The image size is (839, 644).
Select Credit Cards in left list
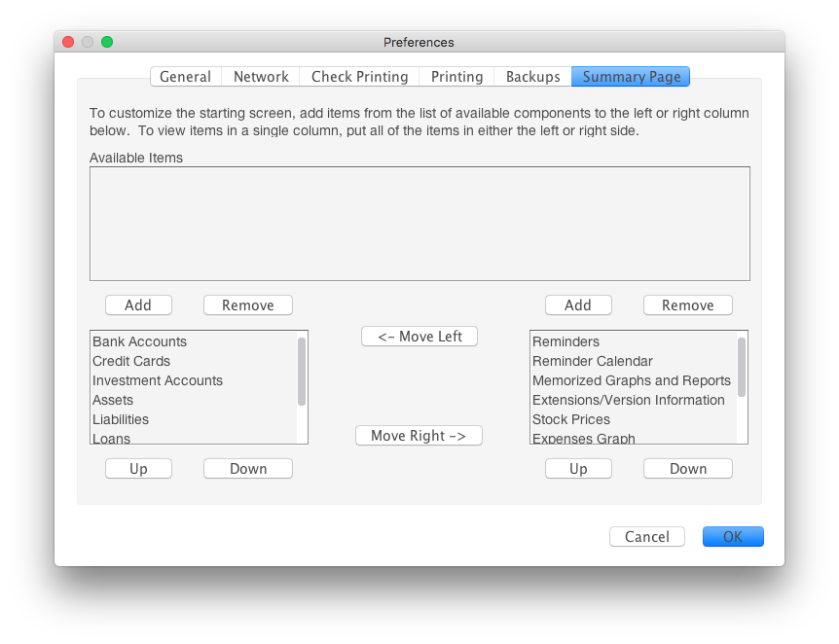click(194, 361)
